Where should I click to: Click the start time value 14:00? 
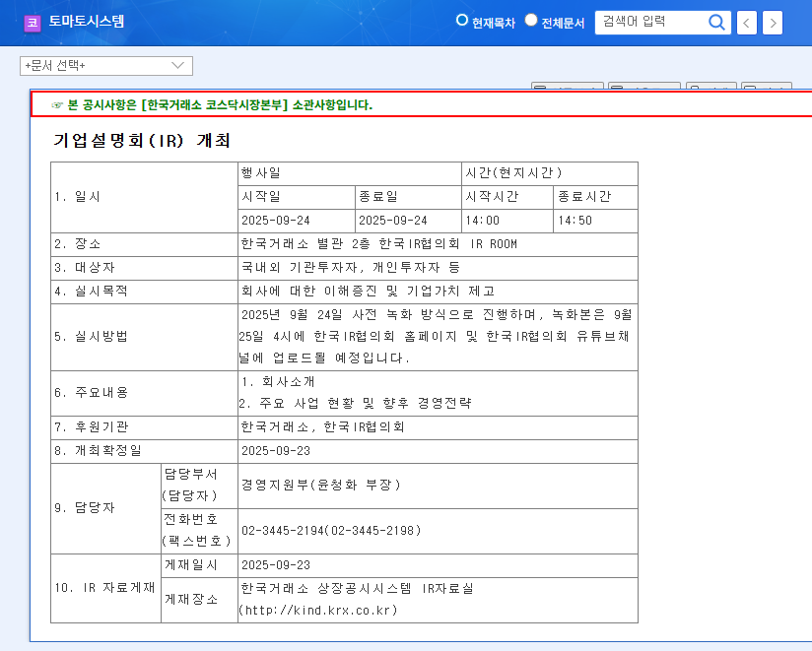click(482, 221)
